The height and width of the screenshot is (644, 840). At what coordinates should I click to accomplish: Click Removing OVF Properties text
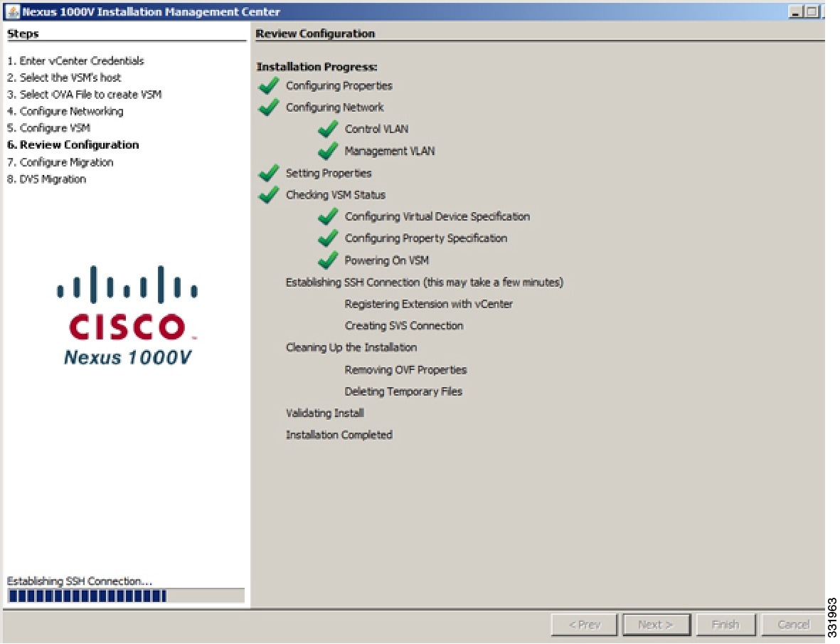point(405,370)
